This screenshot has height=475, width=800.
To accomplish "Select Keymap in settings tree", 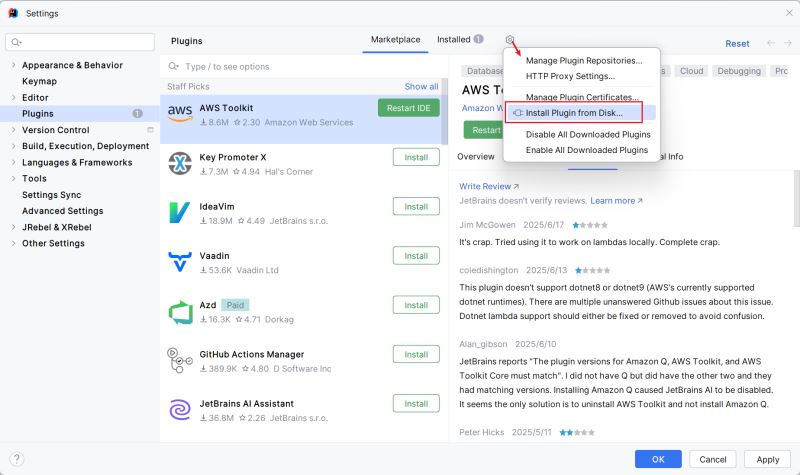I will pos(39,81).
